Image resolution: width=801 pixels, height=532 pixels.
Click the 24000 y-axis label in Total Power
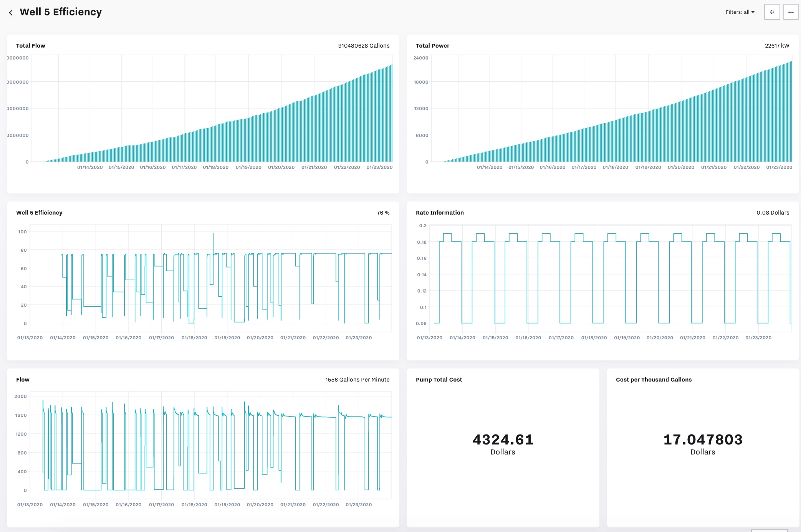click(x=421, y=58)
